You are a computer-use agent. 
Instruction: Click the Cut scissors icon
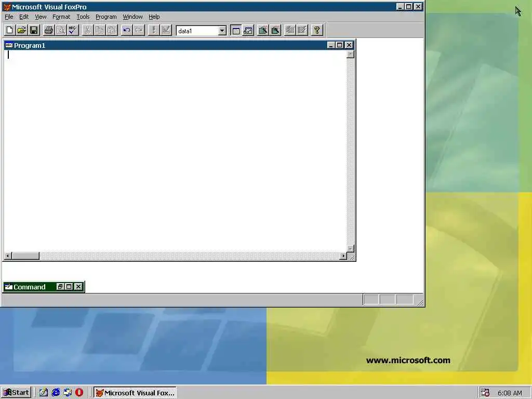tap(87, 30)
